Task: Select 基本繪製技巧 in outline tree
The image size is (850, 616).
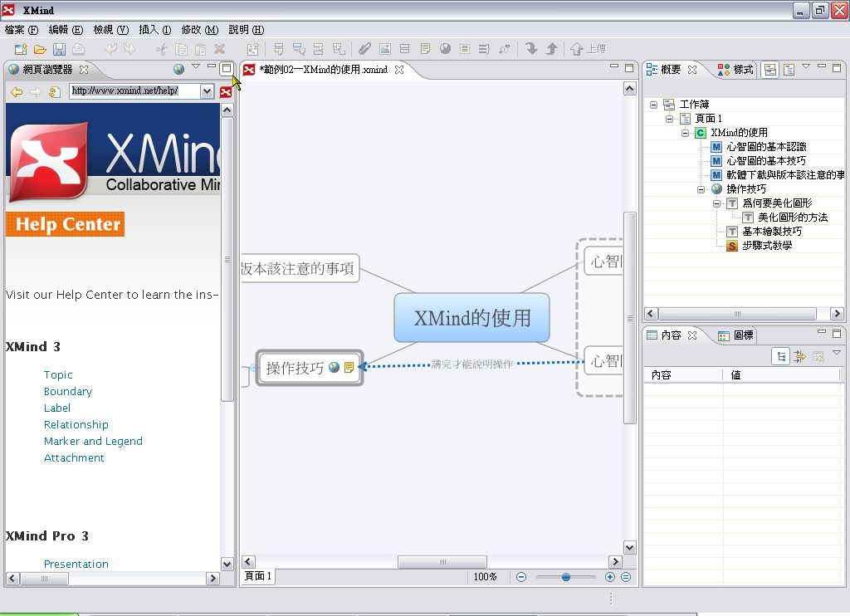Action: tap(771, 232)
